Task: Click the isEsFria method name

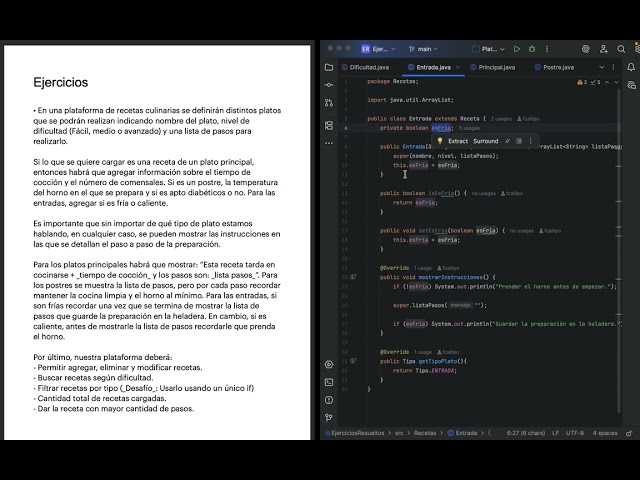Action: (441, 193)
